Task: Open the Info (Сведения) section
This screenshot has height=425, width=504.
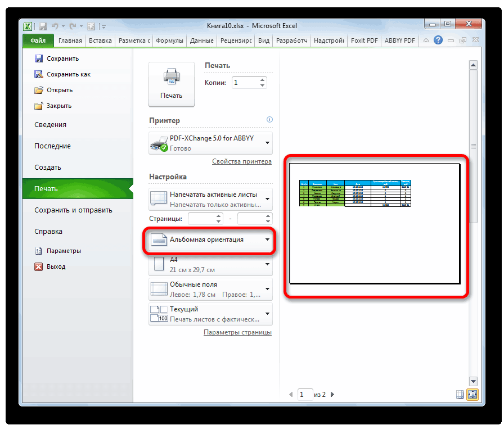Action: click(50, 125)
